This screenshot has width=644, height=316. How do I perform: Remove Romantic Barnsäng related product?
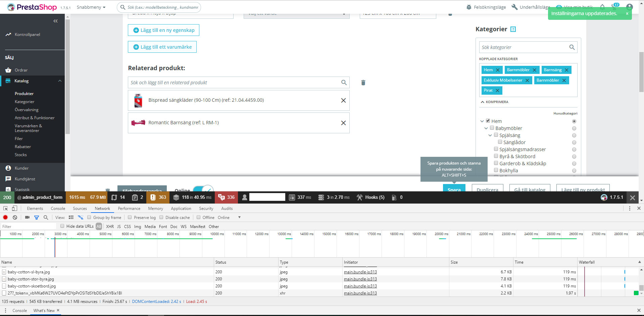tap(343, 123)
